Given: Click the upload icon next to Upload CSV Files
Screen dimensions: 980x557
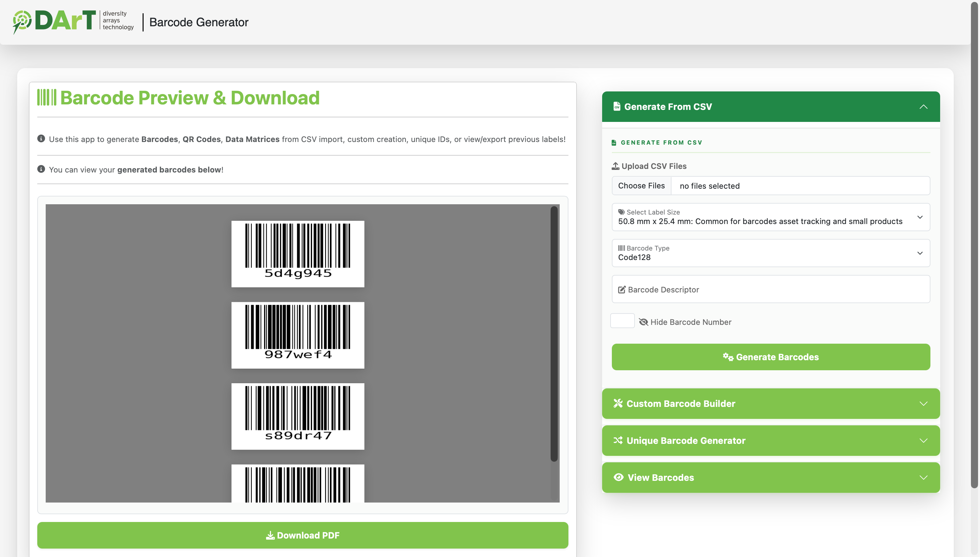Looking at the screenshot, I should click(x=615, y=166).
